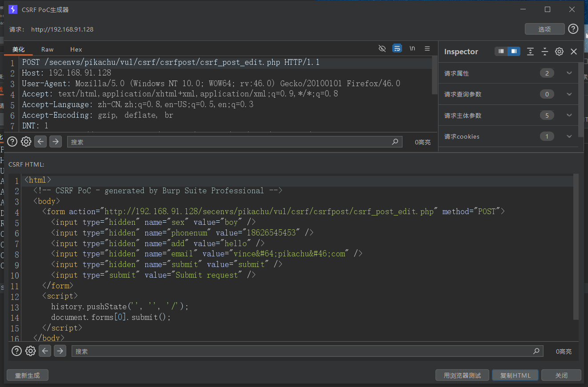Switch Inspector to left docked layout
This screenshot has width=588, height=387.
pyautogui.click(x=501, y=52)
